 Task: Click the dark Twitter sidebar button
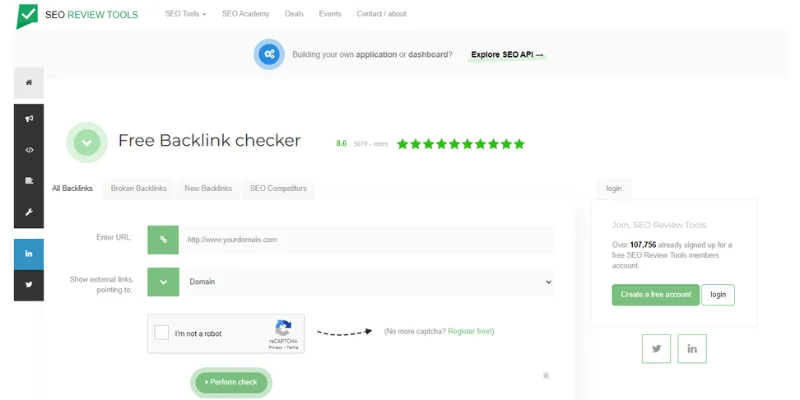point(29,285)
